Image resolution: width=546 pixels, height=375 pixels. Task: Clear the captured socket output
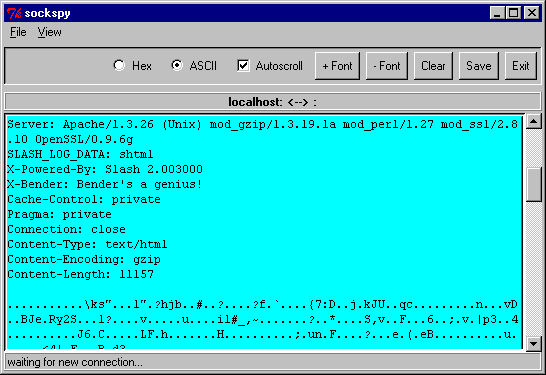tap(433, 66)
